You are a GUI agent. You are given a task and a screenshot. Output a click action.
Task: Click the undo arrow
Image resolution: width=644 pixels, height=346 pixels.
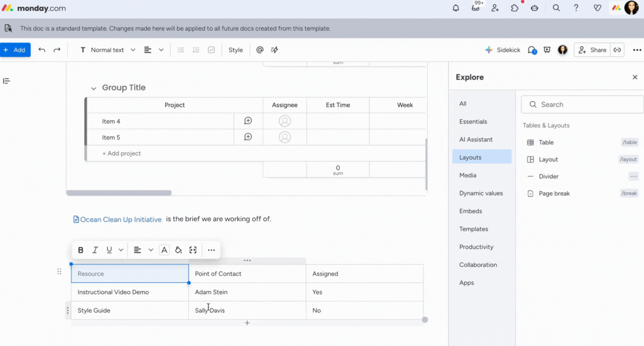coord(42,50)
